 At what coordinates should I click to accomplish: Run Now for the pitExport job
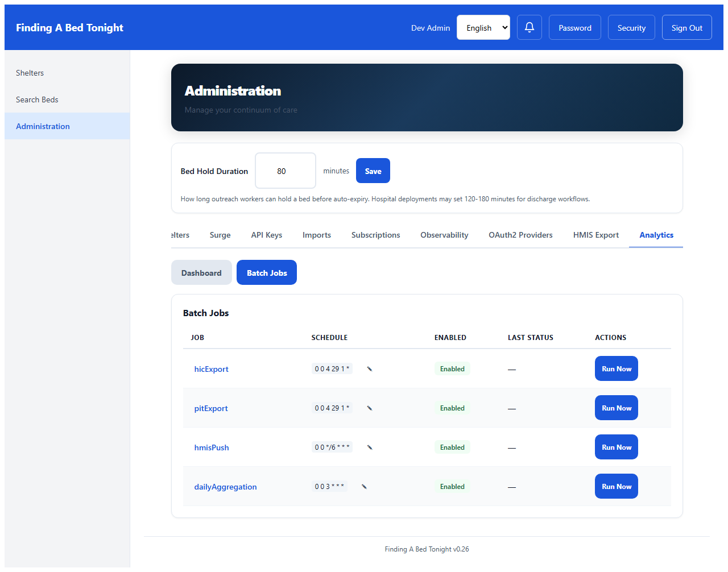[x=616, y=408]
